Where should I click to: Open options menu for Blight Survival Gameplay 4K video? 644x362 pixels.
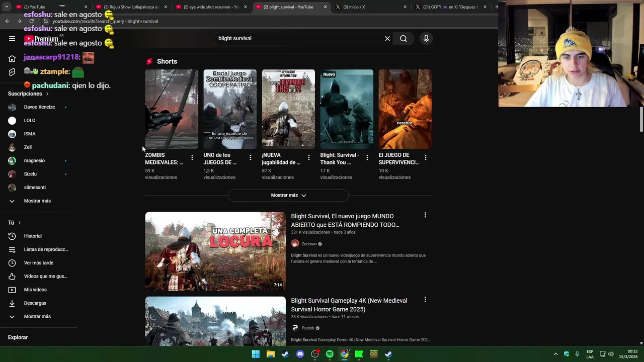point(425,300)
